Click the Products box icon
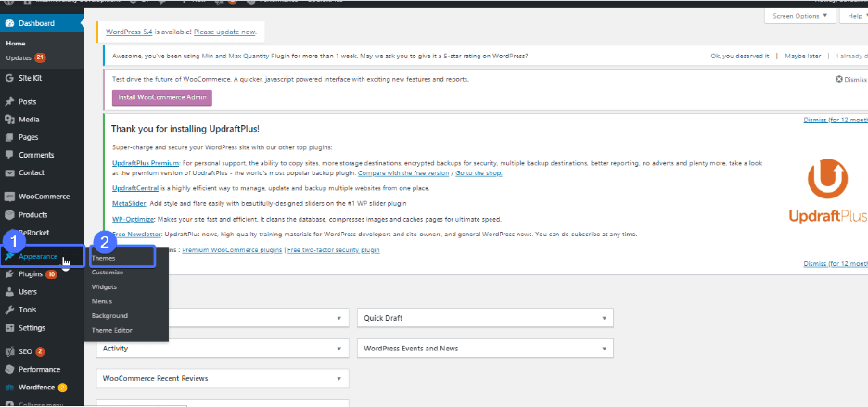This screenshot has height=407, width=868. [x=9, y=215]
